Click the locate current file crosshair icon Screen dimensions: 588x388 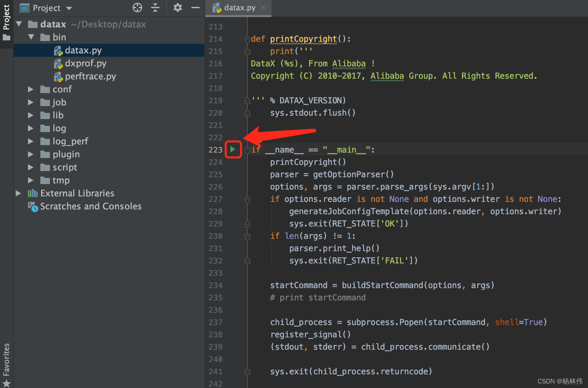tap(137, 8)
